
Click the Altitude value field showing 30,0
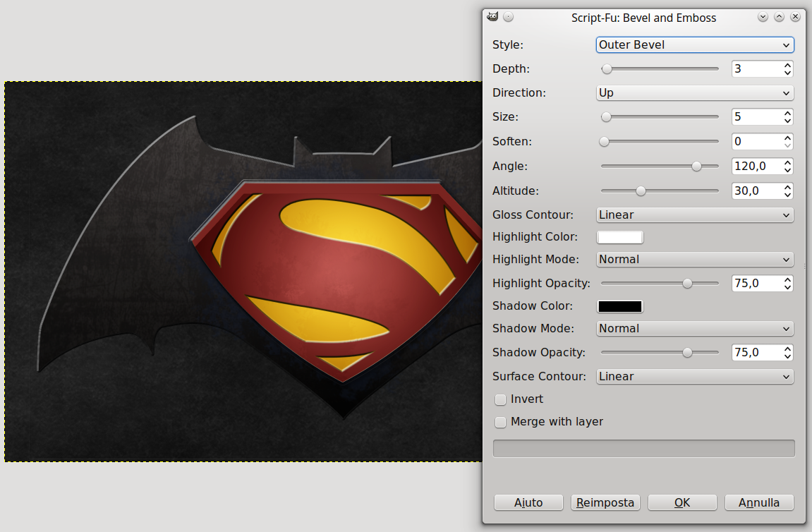coord(756,191)
